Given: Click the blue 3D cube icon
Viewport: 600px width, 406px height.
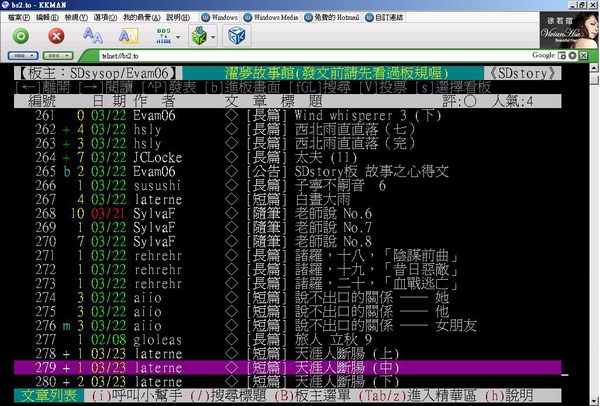Looking at the screenshot, I should (x=236, y=36).
